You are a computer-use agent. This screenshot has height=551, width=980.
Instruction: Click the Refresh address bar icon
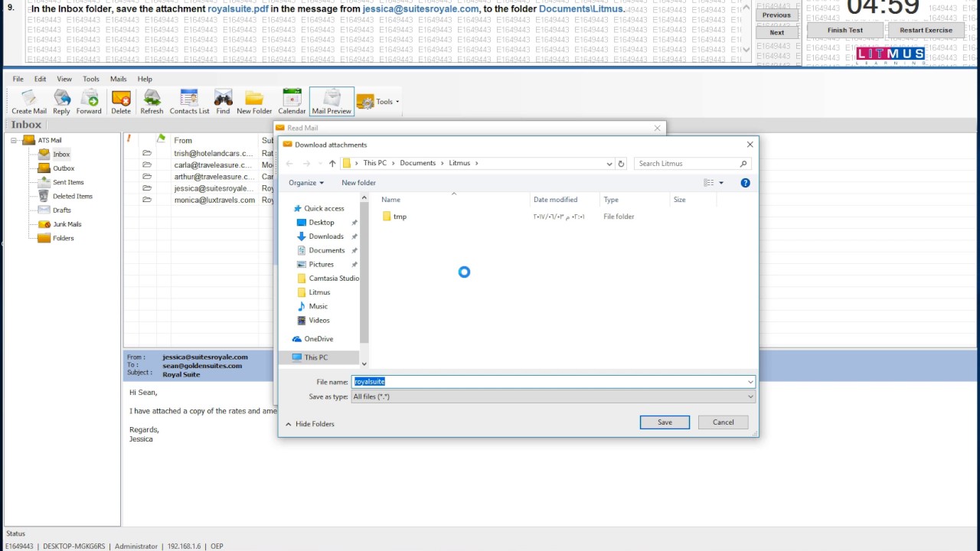(x=621, y=164)
